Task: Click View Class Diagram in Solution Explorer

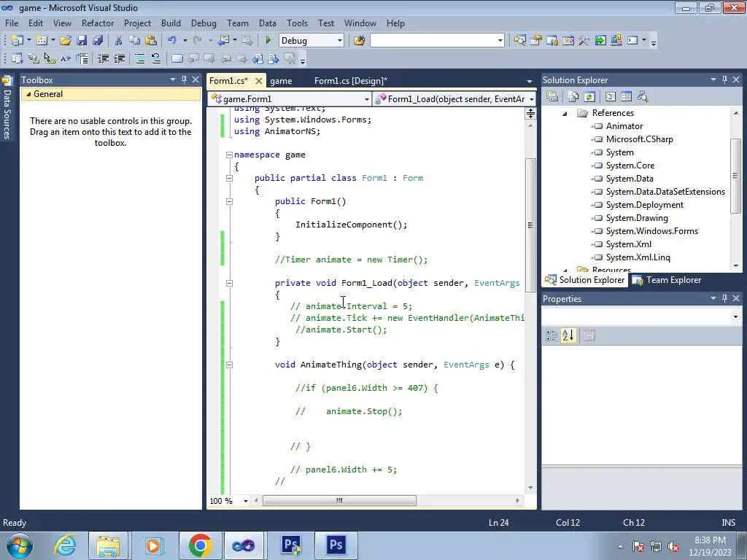Action: [x=642, y=97]
